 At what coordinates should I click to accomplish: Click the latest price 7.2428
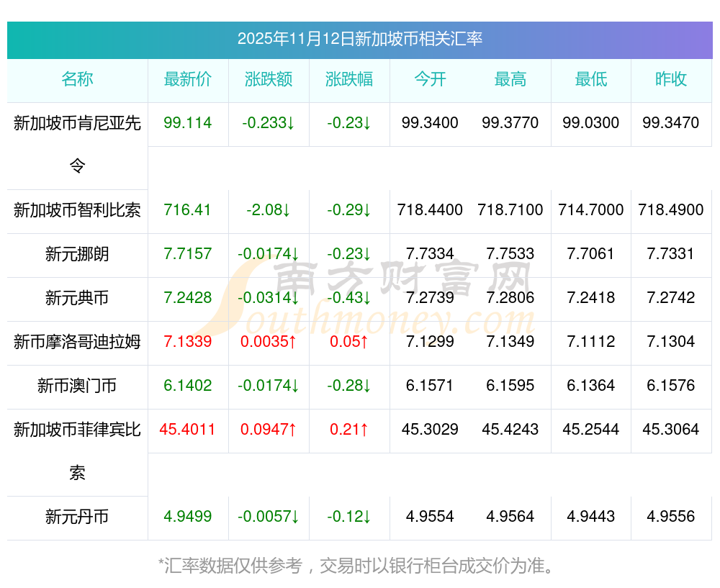click(x=188, y=298)
